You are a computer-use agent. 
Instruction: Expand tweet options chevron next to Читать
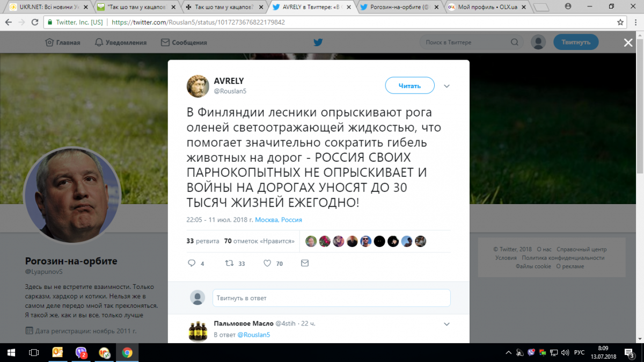[x=447, y=86]
